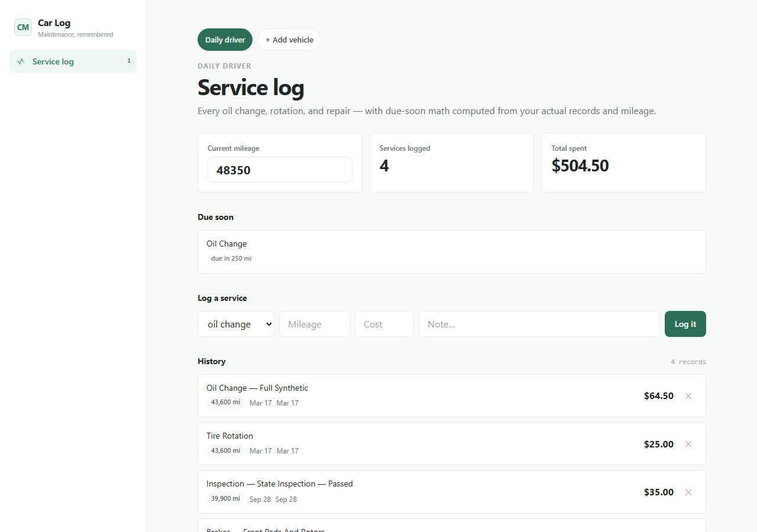
Task: Click the Tire Rotation title
Action: coord(229,436)
